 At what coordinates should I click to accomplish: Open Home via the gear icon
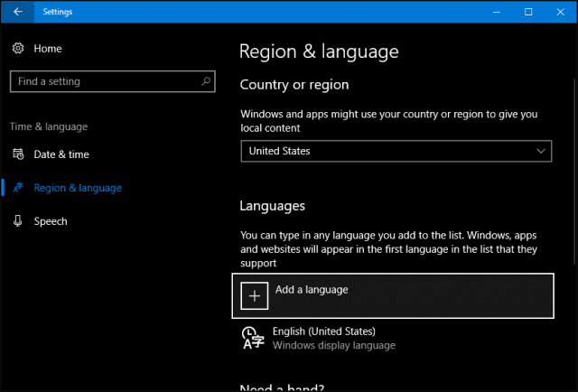[18, 48]
